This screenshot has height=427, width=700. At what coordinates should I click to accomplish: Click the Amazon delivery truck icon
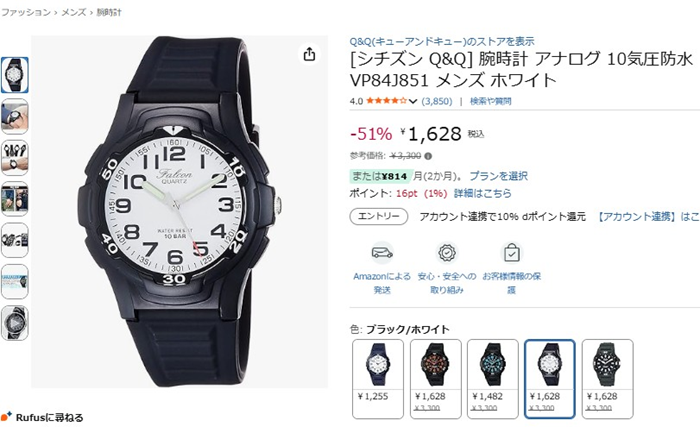(x=382, y=253)
